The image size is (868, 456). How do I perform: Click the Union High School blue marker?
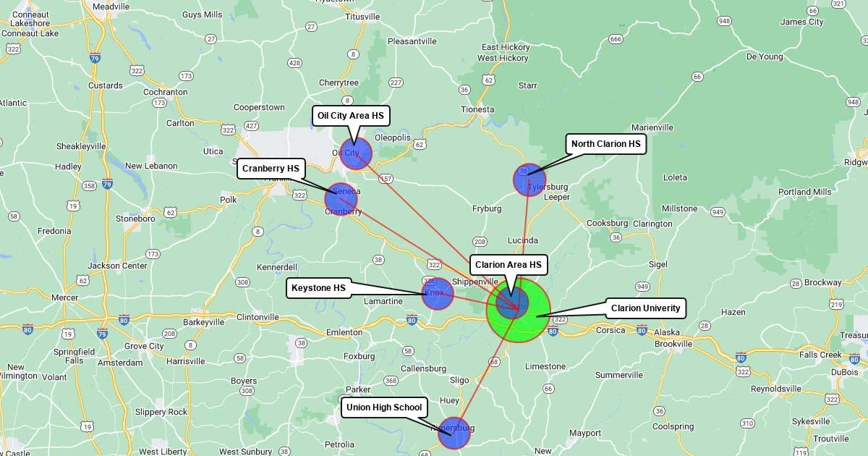pyautogui.click(x=454, y=433)
